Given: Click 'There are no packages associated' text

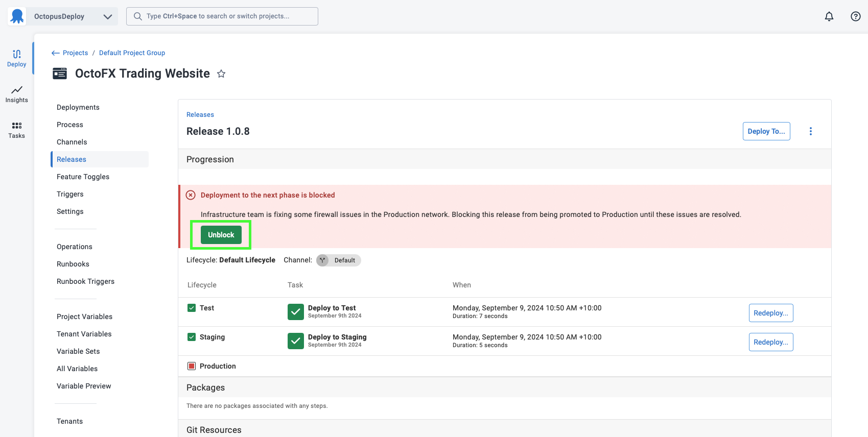Looking at the screenshot, I should tap(257, 406).
